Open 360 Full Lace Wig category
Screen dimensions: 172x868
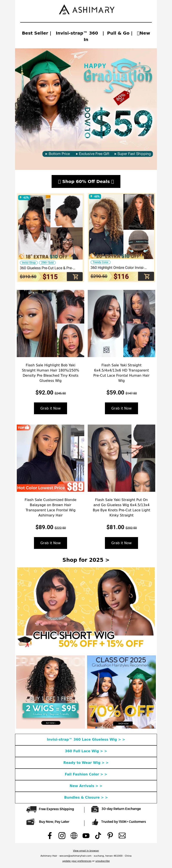(86, 751)
